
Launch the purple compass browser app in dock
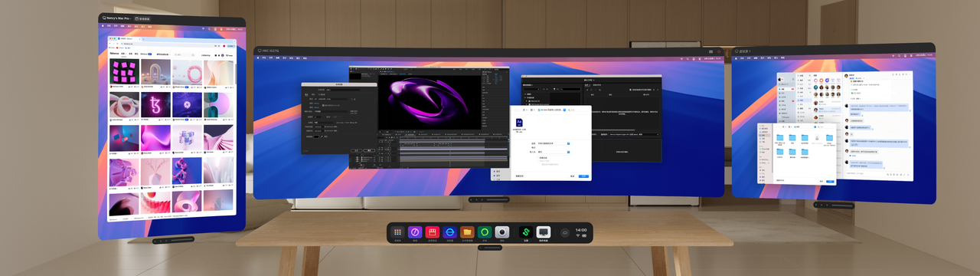(x=415, y=232)
